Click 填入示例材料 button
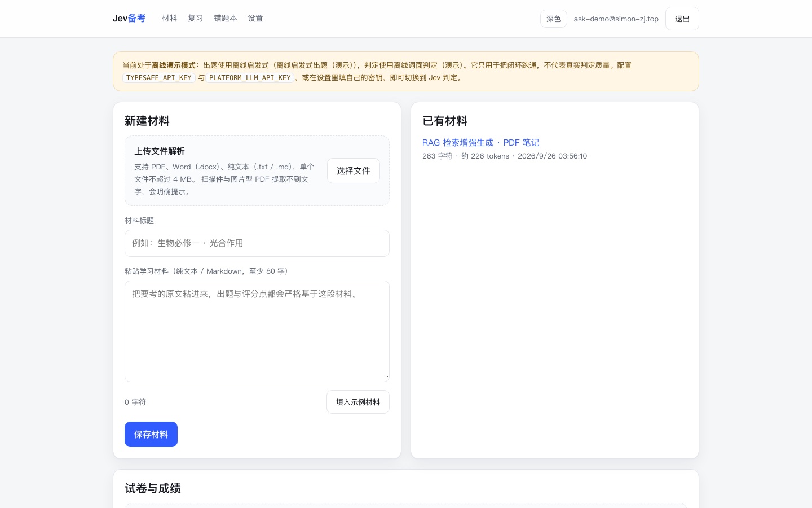 358,402
